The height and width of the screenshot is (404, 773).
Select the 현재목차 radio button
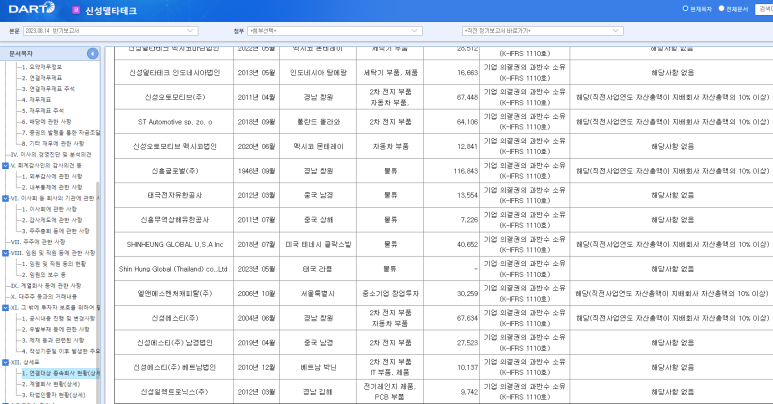[x=685, y=8]
